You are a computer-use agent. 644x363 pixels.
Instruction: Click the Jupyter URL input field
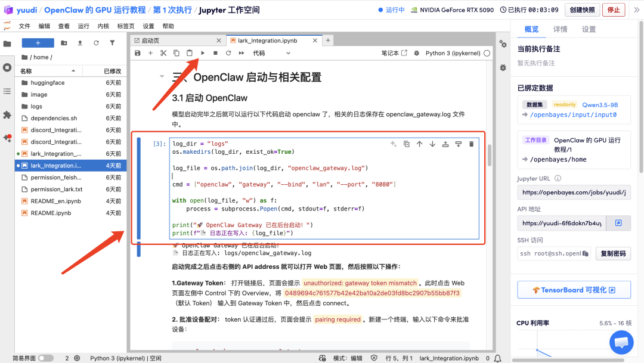click(574, 192)
